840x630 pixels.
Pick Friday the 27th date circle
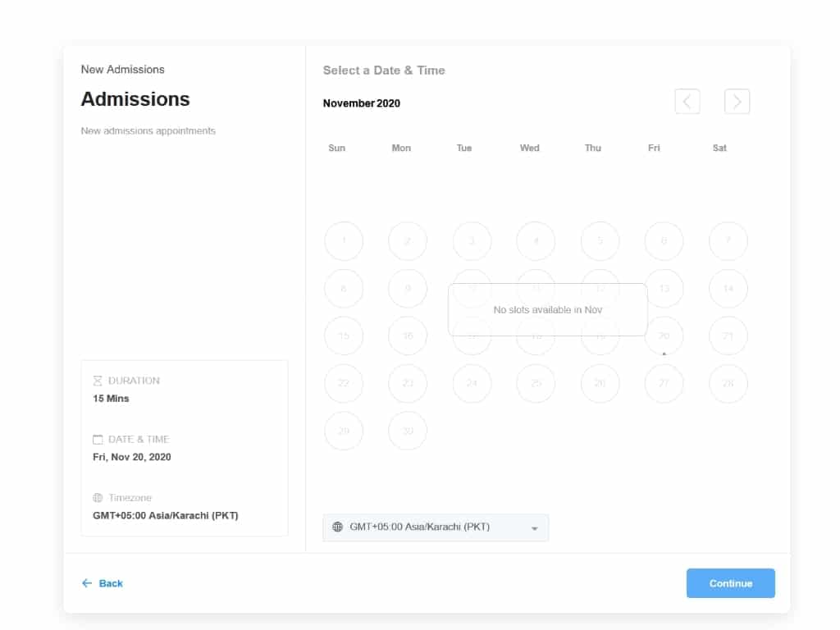[x=664, y=383]
